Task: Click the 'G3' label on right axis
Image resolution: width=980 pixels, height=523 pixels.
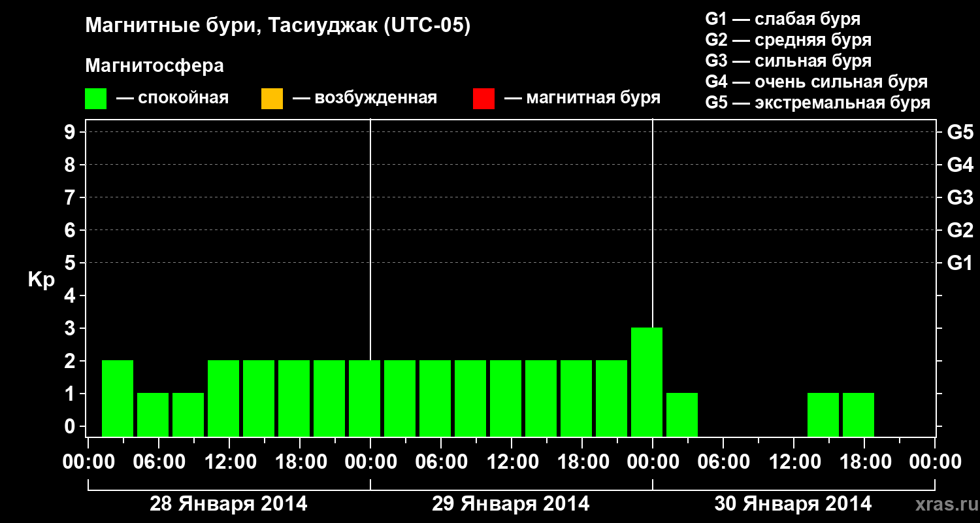Action: coord(960,197)
